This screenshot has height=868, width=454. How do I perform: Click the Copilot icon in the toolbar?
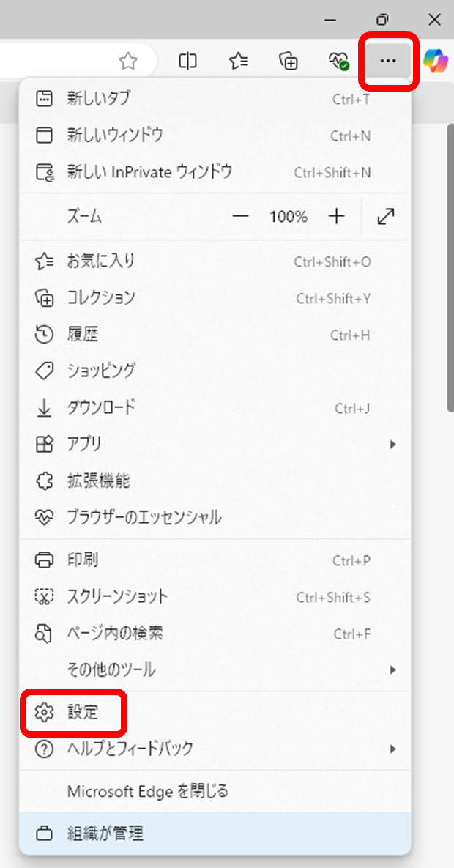436,61
